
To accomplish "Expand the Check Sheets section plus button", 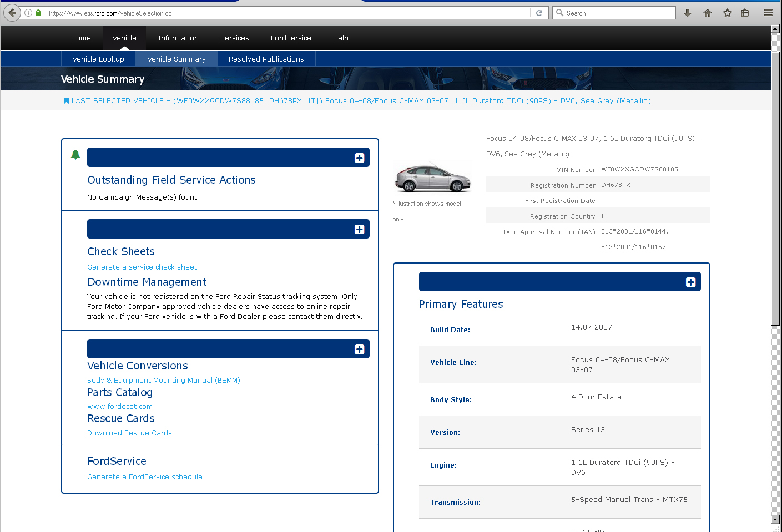I will coord(359,230).
